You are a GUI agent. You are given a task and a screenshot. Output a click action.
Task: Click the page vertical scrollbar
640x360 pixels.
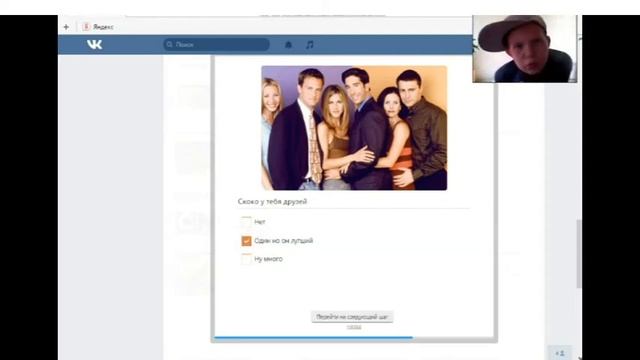(579, 253)
